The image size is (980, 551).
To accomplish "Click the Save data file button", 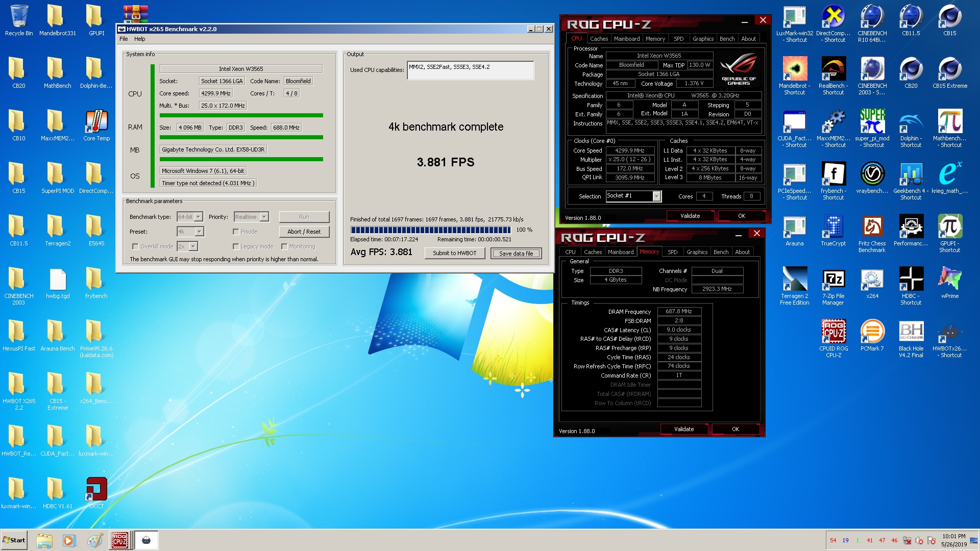I will pyautogui.click(x=516, y=253).
